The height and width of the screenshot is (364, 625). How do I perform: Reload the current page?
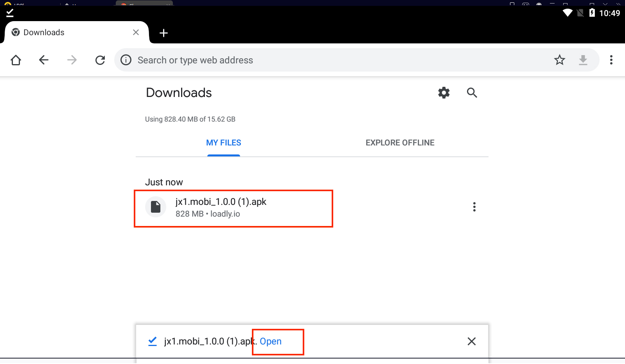tap(100, 60)
